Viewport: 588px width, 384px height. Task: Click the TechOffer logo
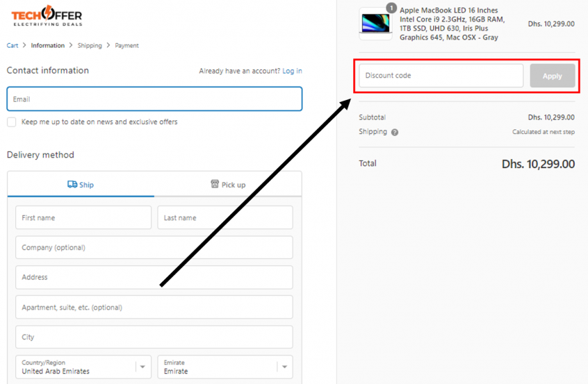point(47,16)
